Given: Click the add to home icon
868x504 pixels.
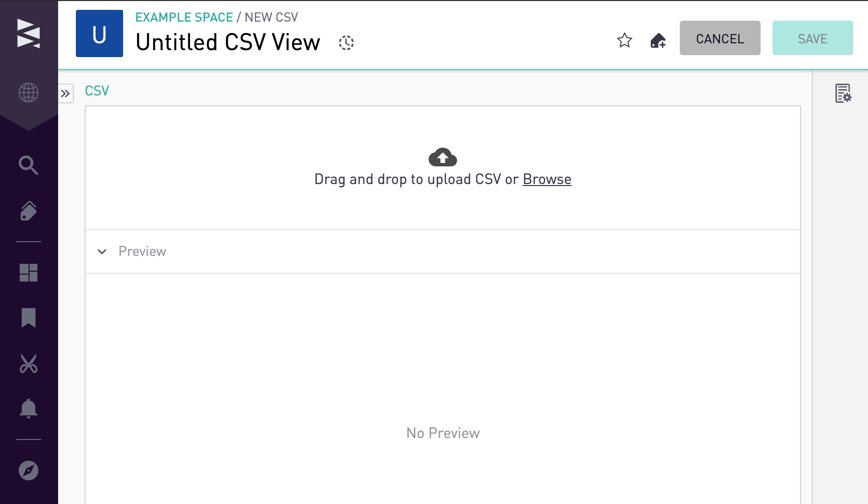Looking at the screenshot, I should [658, 40].
